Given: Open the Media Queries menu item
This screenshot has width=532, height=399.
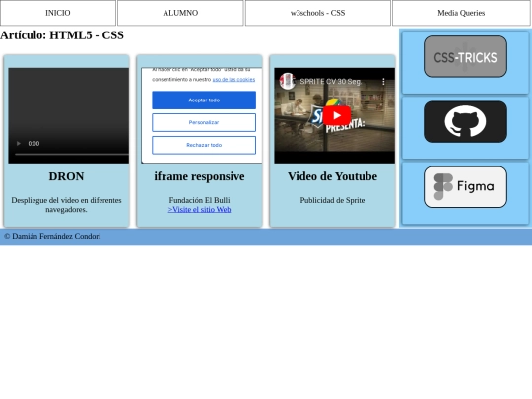Looking at the screenshot, I should [461, 13].
